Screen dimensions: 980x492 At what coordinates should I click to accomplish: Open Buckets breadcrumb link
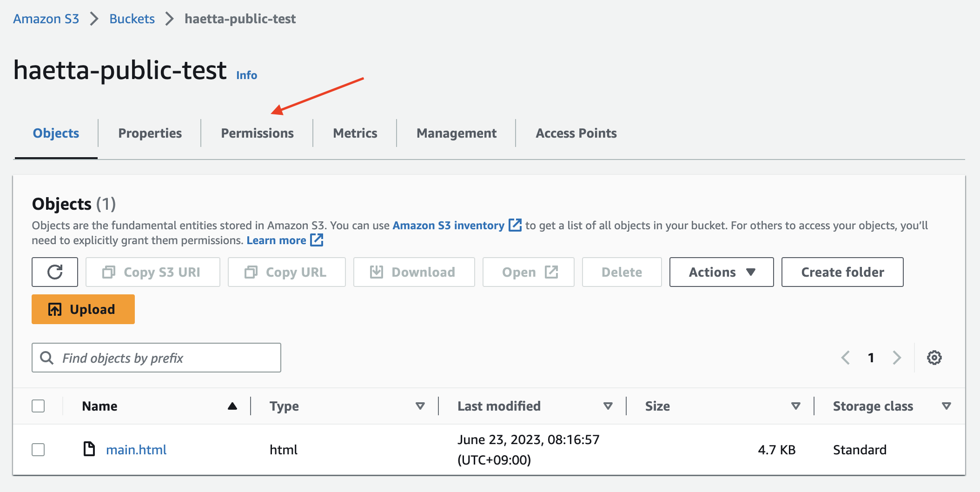pyautogui.click(x=132, y=19)
